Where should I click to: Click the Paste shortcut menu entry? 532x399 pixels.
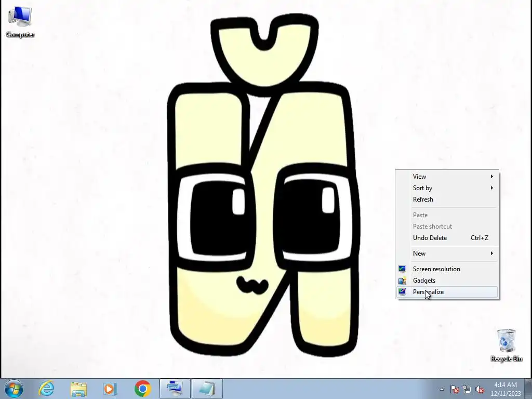tap(447, 227)
